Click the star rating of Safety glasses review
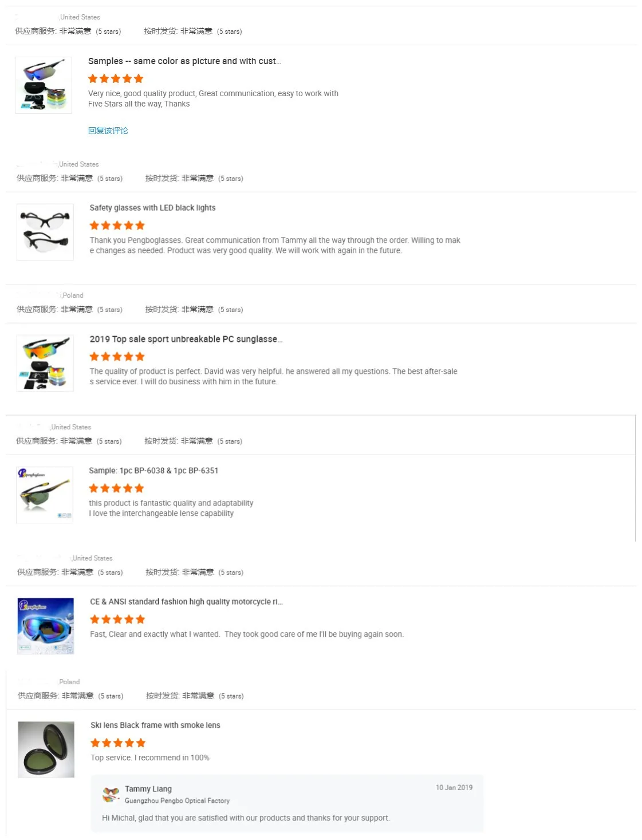Viewport: 642px width, 840px height. click(117, 226)
